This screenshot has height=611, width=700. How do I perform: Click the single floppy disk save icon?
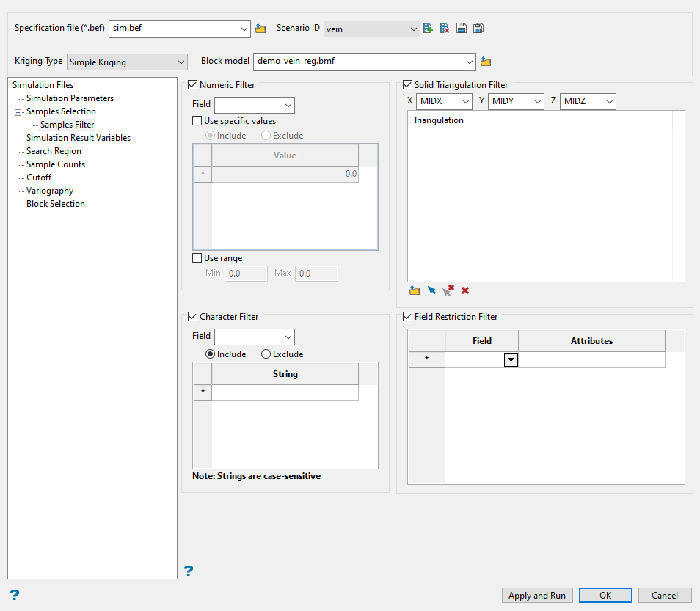coord(462,29)
